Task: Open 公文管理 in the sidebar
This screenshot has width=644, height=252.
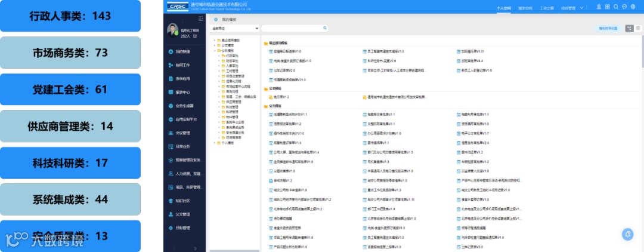Action: 183,214
